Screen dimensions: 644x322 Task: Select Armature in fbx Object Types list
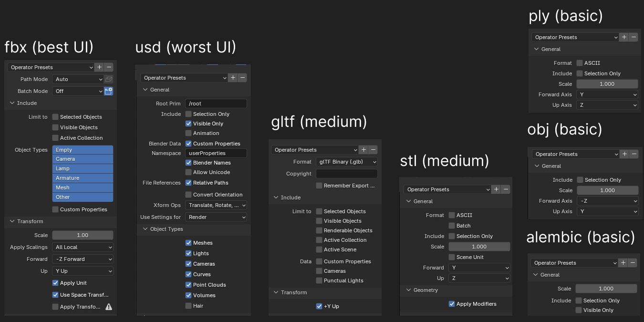point(83,178)
